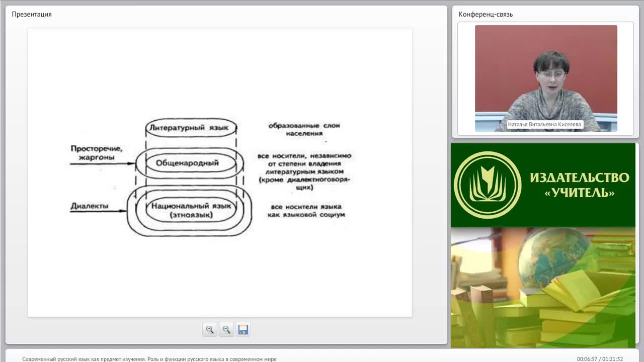Click the webinar title Современный русский язык
This screenshot has height=362, width=644.
149,359
